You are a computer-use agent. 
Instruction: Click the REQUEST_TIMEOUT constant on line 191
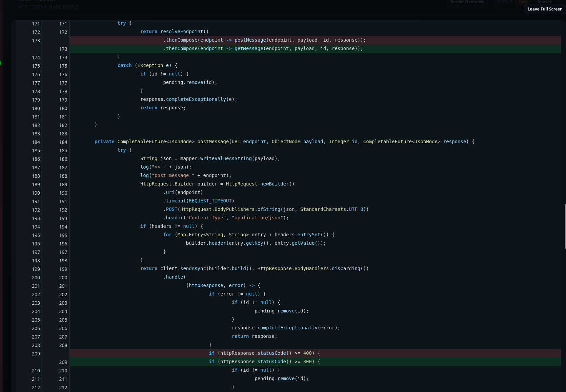click(x=210, y=201)
